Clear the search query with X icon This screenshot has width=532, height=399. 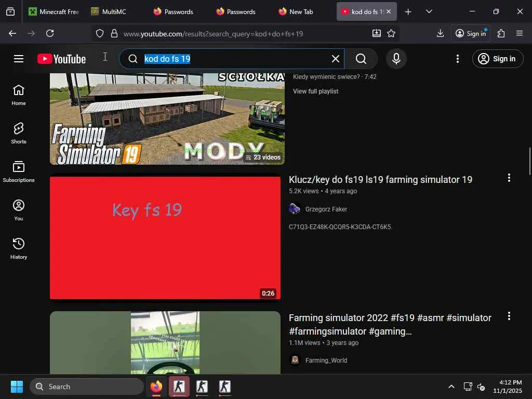(x=335, y=59)
